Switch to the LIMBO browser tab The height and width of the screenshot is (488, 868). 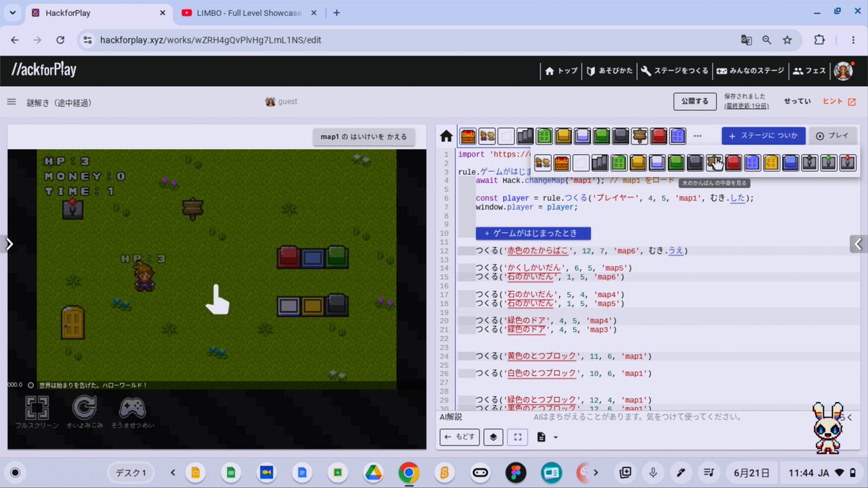click(250, 13)
